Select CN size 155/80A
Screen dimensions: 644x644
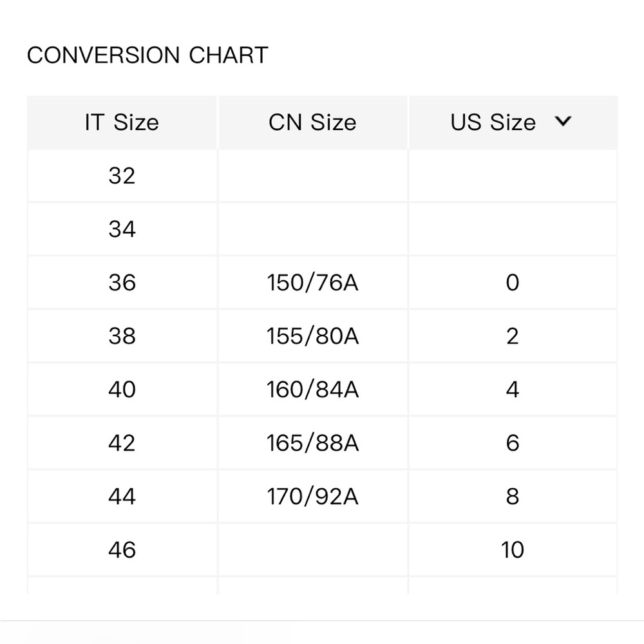click(312, 336)
